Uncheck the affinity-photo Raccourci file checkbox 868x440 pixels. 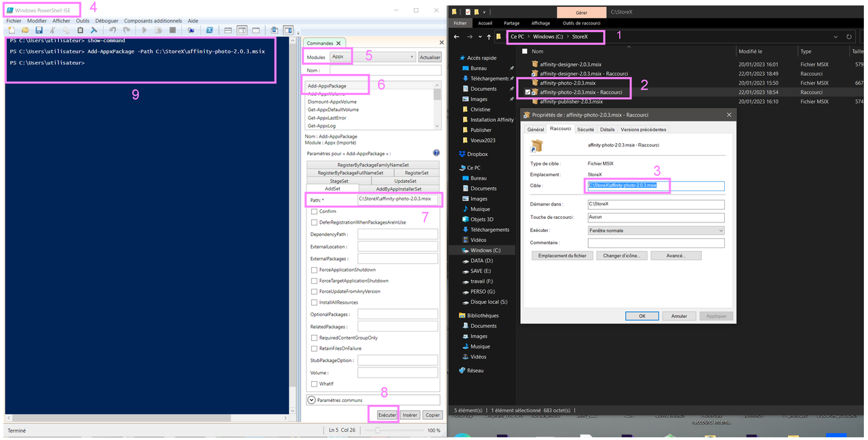(528, 92)
